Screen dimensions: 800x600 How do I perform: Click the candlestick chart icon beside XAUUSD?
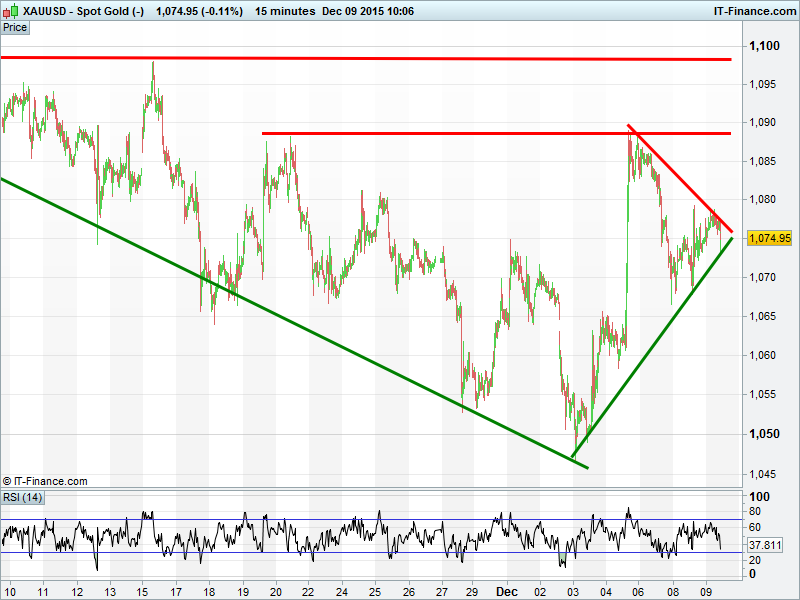coord(11,11)
